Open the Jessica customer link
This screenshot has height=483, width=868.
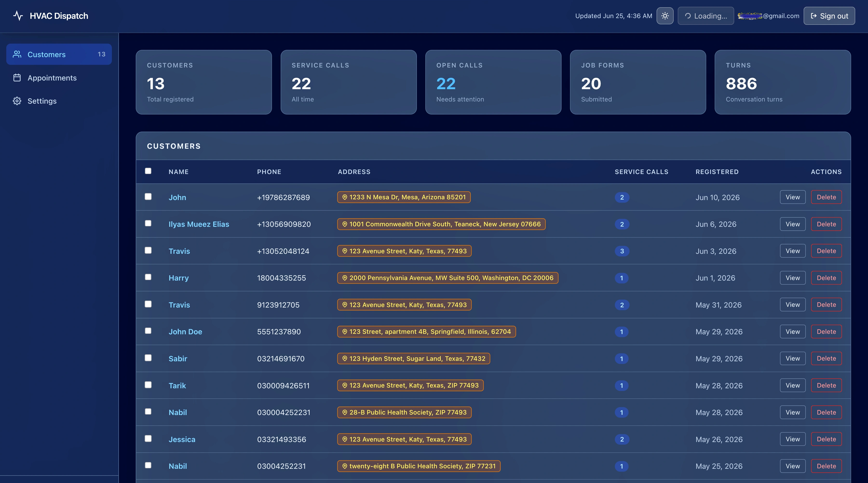182,439
